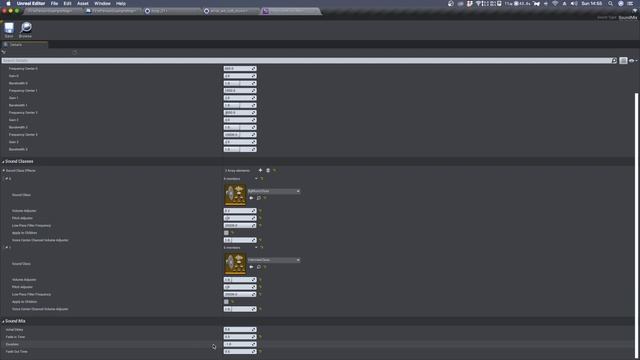The height and width of the screenshot is (360, 640).
Task: Click element 0 Sound Class thumbnail
Action: pos(235,195)
